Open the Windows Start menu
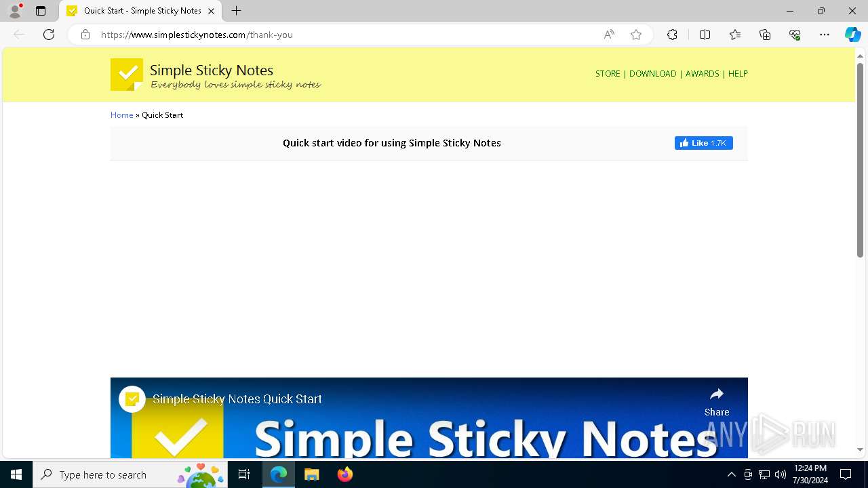868x488 pixels. pyautogui.click(x=16, y=474)
